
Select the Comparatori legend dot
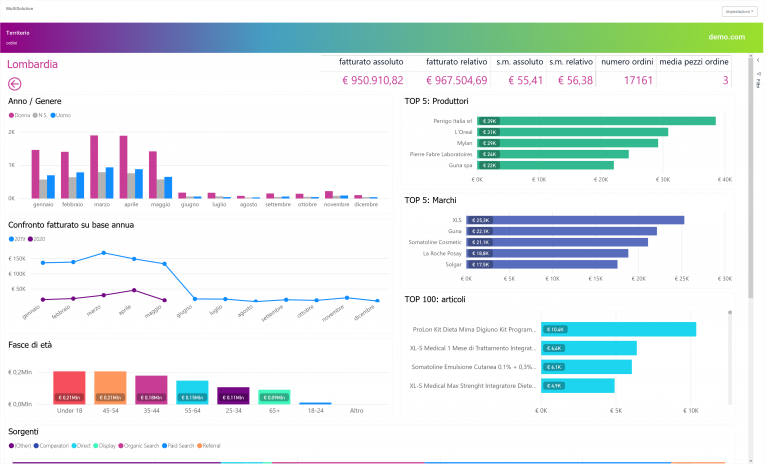36,446
